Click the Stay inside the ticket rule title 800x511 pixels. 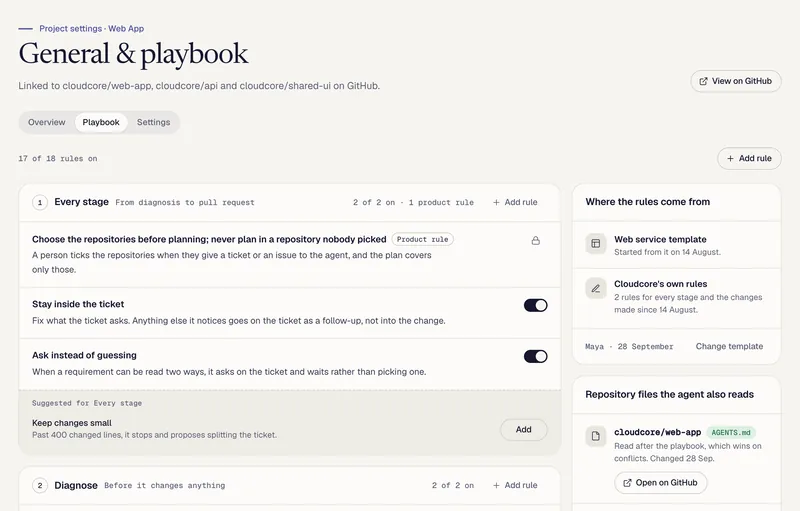point(78,304)
